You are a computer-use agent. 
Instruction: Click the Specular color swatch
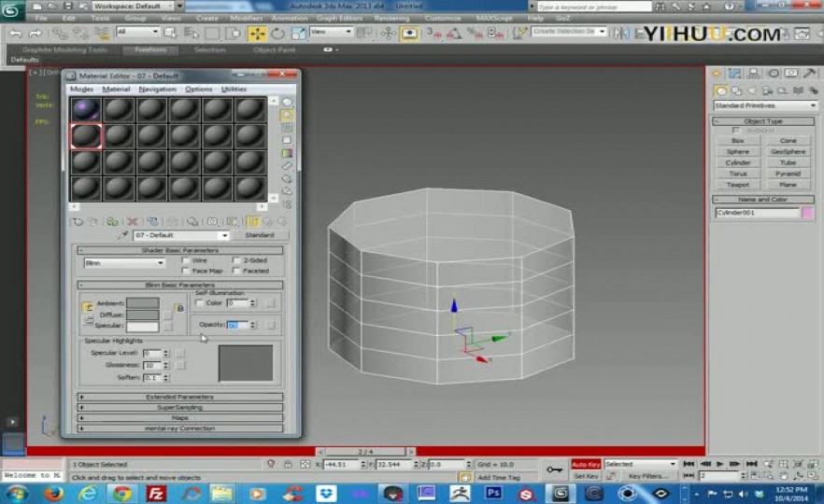(142, 327)
